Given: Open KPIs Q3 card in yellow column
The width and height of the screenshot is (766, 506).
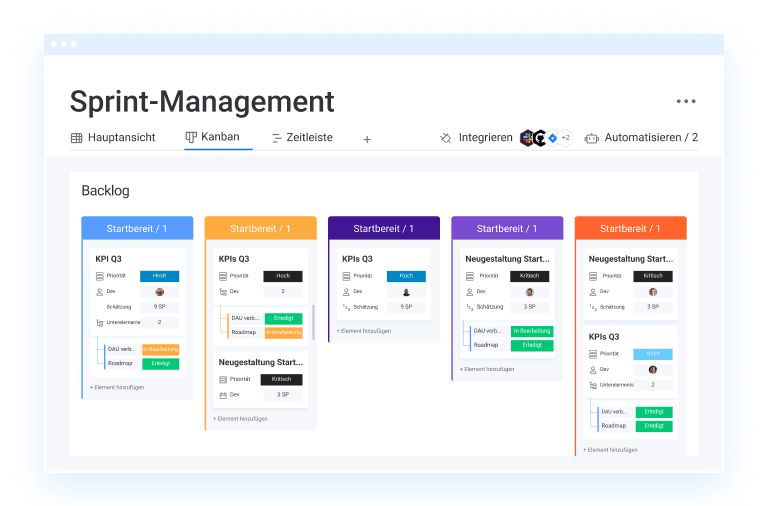Looking at the screenshot, I should click(234, 259).
